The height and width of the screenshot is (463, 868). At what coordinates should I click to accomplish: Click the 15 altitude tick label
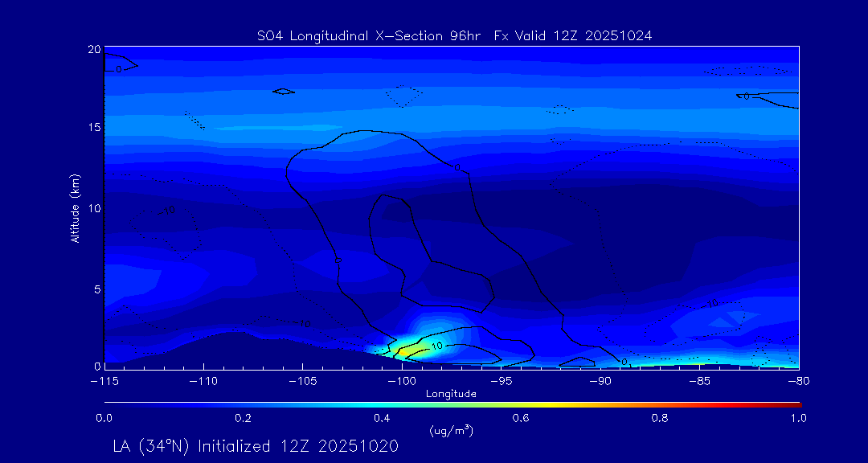(94, 128)
